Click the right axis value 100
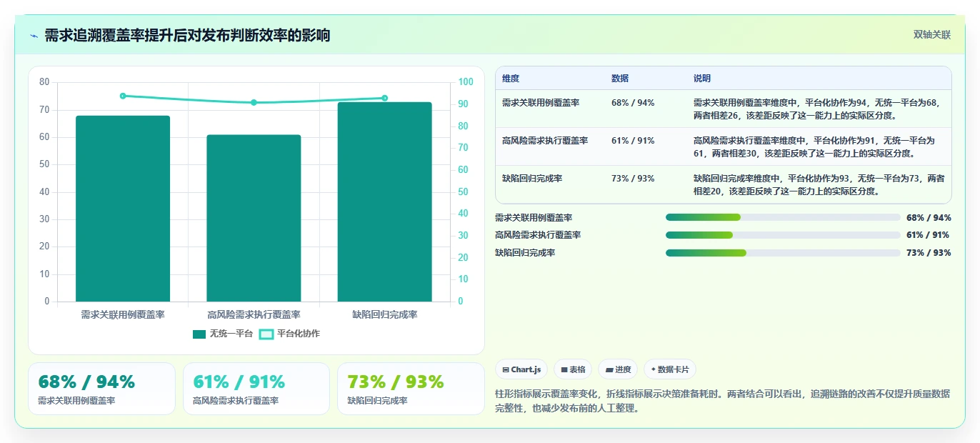The width and height of the screenshot is (980, 443). [466, 82]
